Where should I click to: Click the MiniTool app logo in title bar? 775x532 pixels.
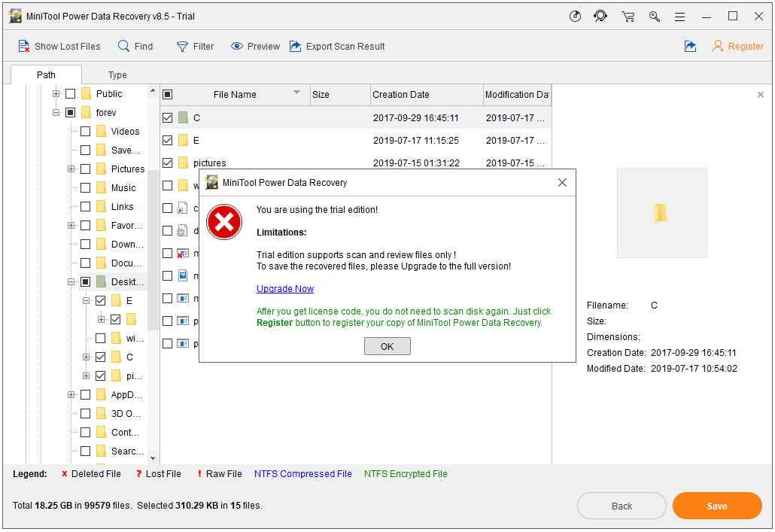coord(15,17)
